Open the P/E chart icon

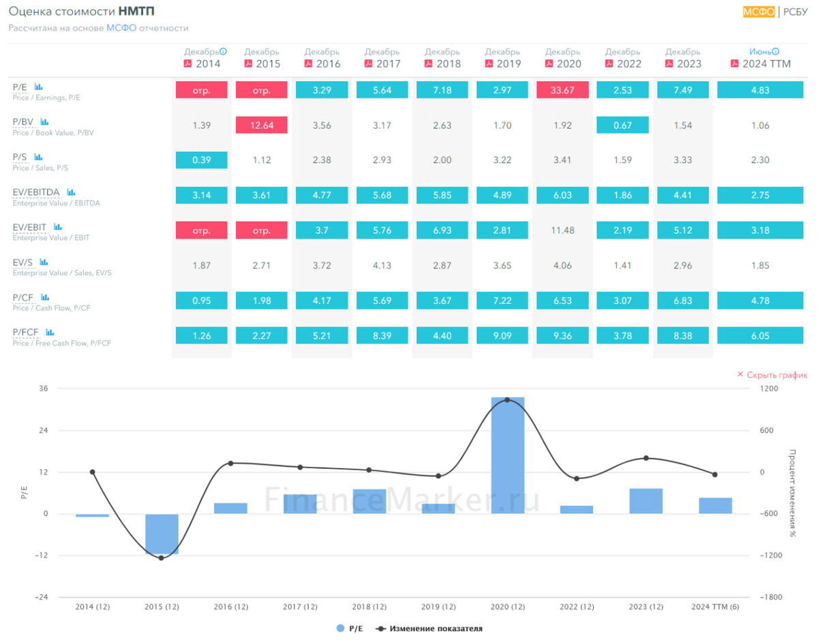click(39, 87)
